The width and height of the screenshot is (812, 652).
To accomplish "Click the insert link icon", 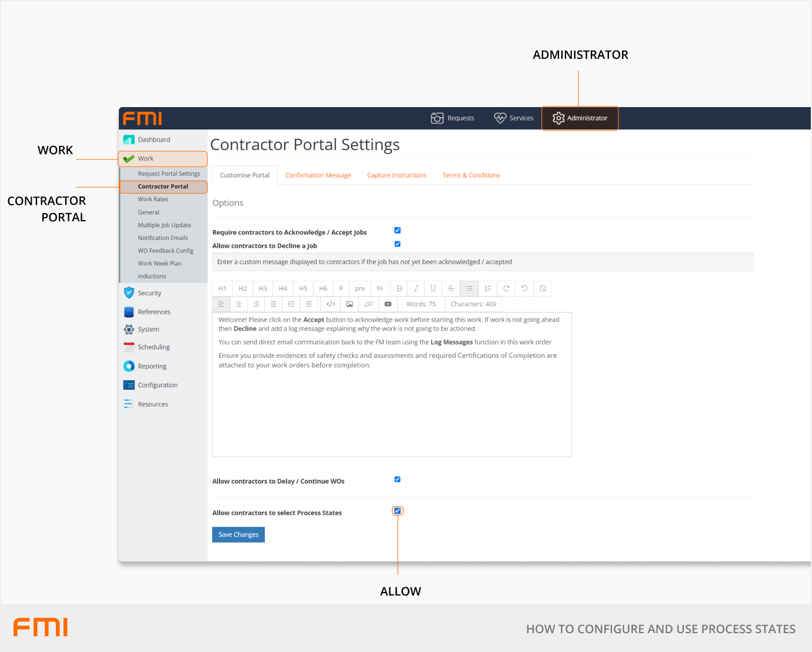I will click(368, 304).
